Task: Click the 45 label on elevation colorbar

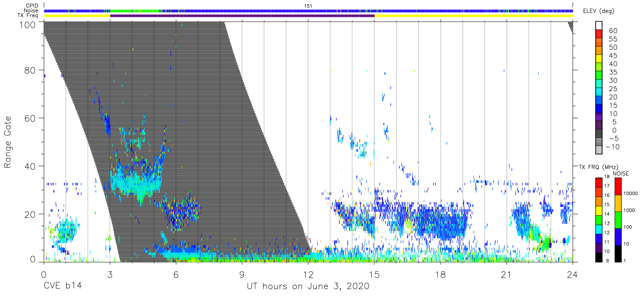Action: tap(612, 56)
